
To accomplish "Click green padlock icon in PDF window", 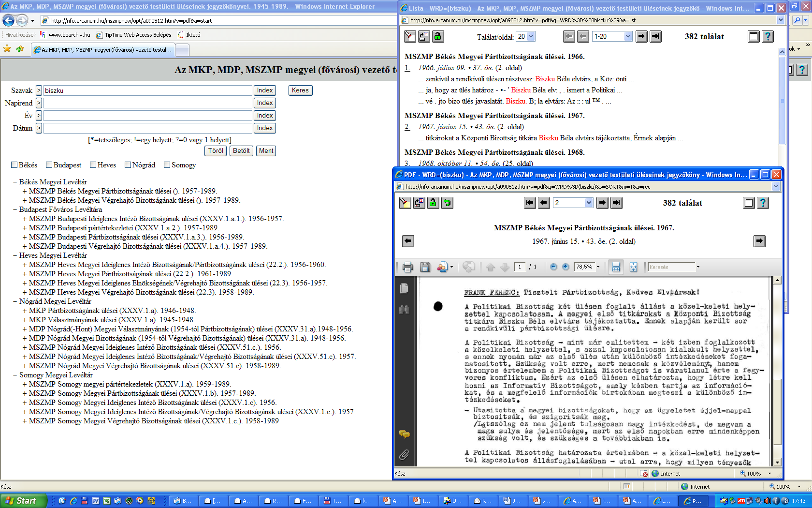I will [x=433, y=203].
